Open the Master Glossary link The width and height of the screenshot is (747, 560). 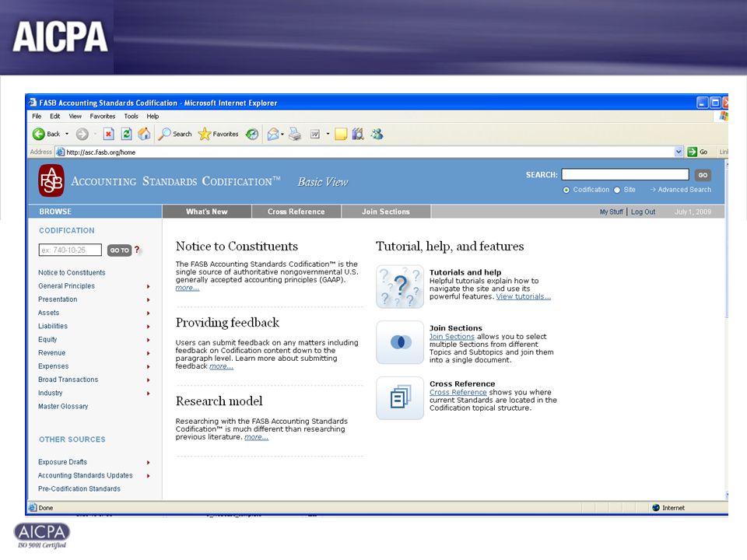(63, 406)
